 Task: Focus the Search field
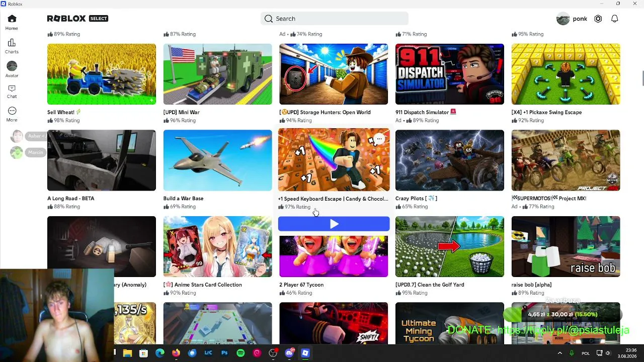[335, 19]
